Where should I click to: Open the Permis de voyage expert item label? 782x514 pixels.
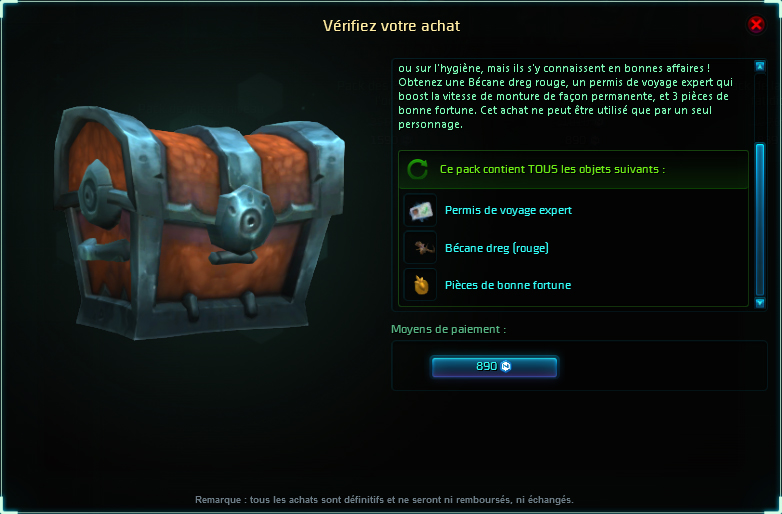point(508,210)
